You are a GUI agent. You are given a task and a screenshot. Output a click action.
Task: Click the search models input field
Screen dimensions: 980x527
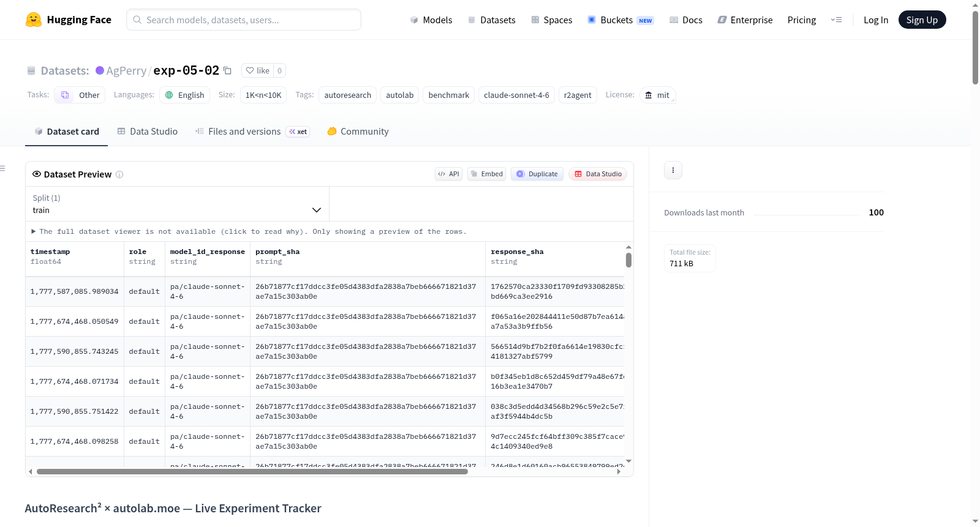pyautogui.click(x=244, y=20)
